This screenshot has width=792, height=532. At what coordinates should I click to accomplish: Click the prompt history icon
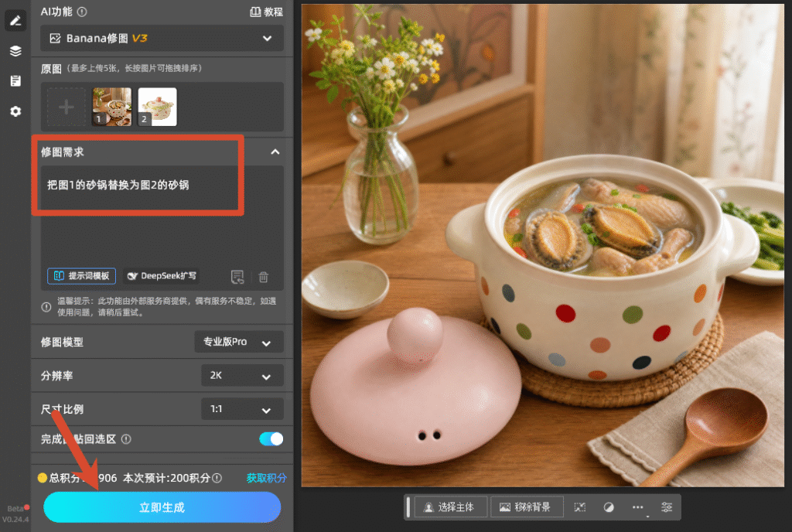click(x=237, y=277)
